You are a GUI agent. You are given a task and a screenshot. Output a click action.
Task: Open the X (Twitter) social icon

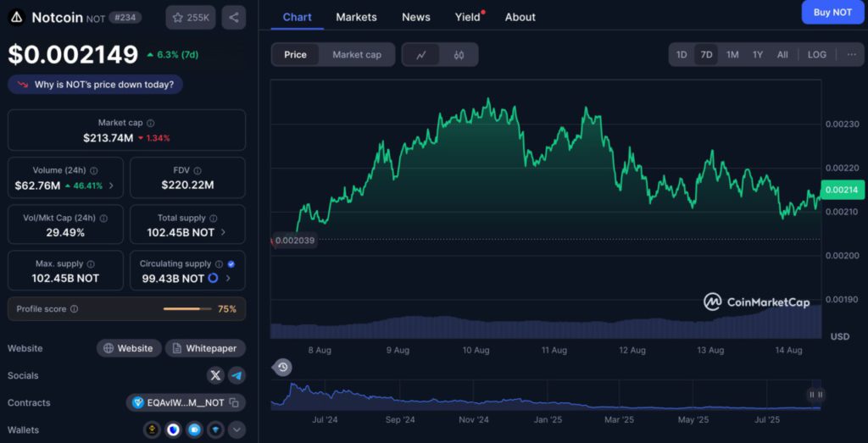click(215, 375)
